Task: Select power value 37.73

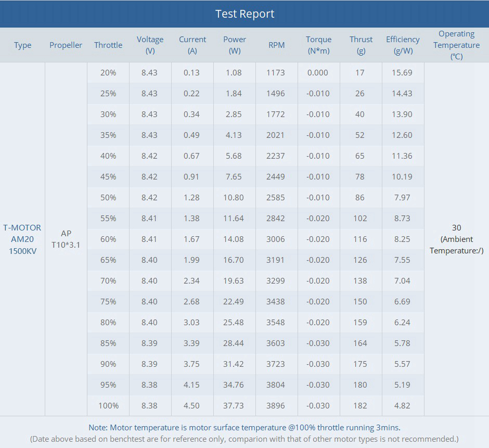Action: 234,406
